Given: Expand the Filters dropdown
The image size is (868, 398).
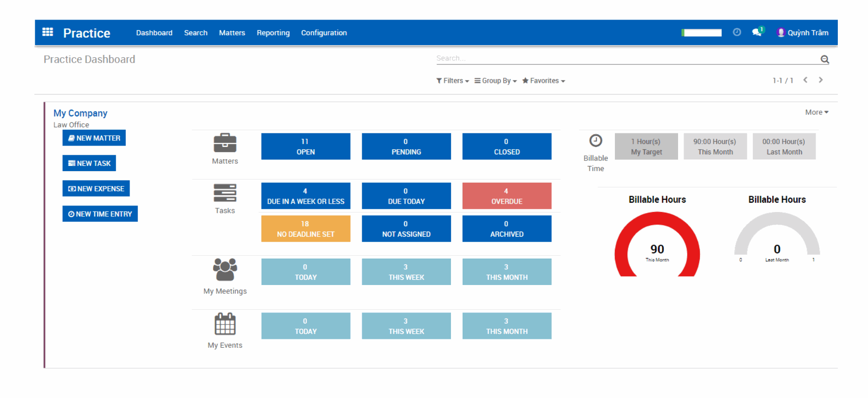Looking at the screenshot, I should point(452,81).
